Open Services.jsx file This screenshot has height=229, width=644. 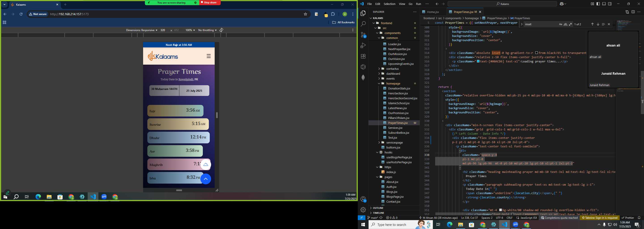(395, 128)
